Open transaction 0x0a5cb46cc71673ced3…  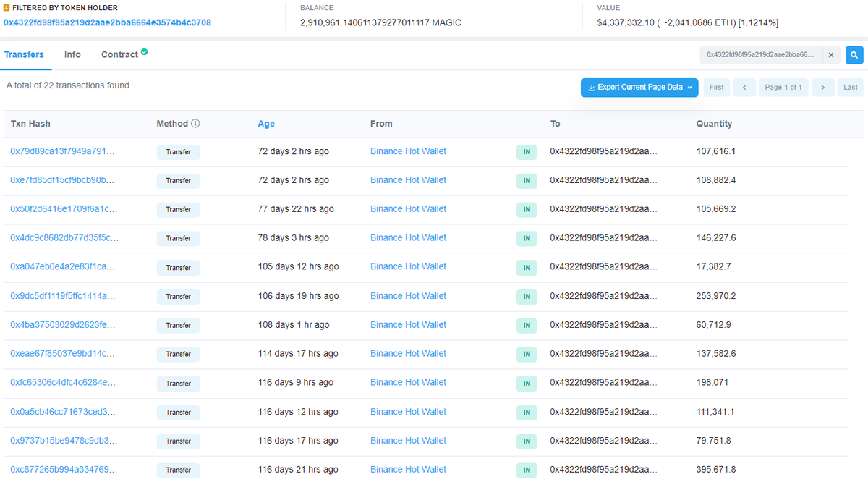(x=62, y=412)
